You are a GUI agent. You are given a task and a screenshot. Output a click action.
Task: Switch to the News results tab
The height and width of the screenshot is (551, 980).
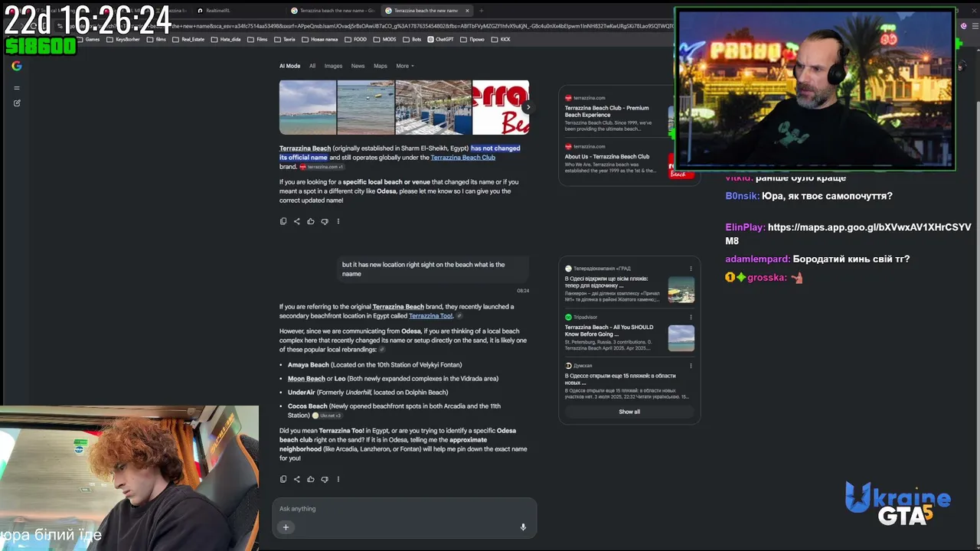358,66
